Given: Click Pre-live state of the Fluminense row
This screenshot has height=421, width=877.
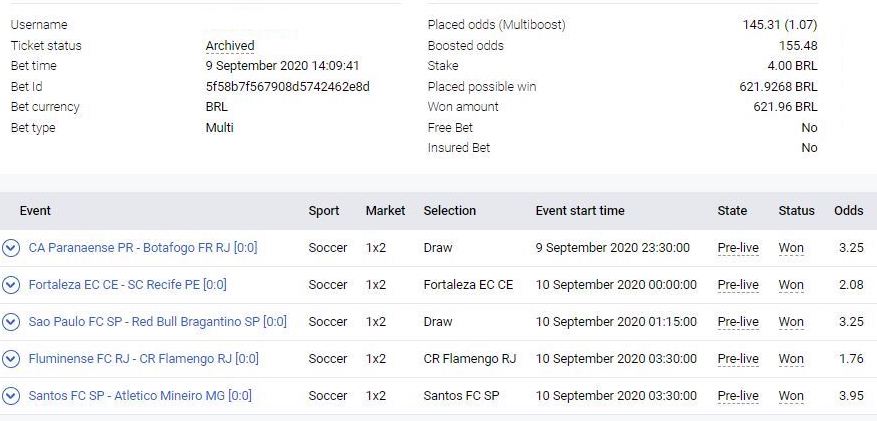Looking at the screenshot, I should pos(738,358).
